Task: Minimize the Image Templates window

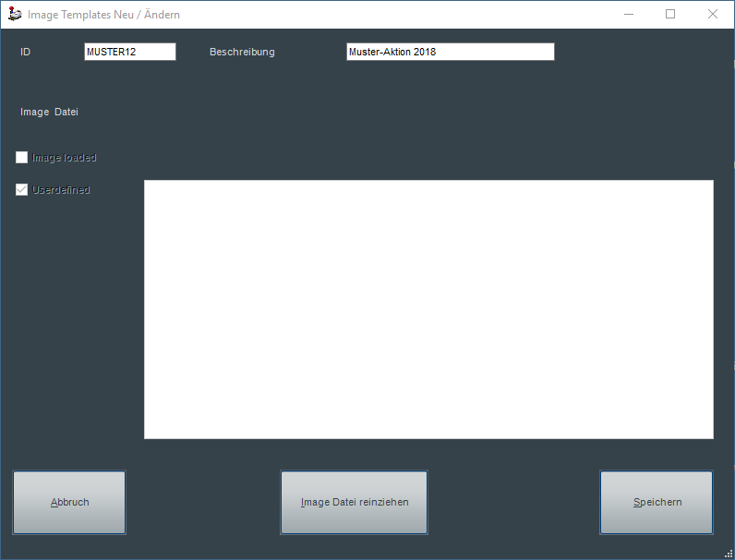Action: pos(628,15)
